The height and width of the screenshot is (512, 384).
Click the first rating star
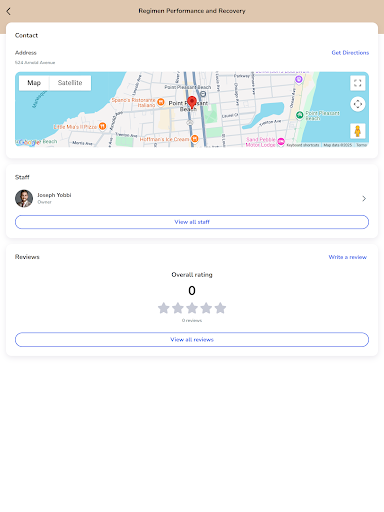tap(164, 308)
